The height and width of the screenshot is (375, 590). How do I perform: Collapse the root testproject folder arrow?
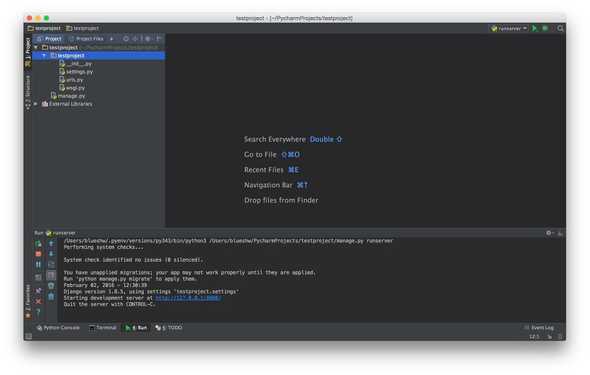[36, 47]
